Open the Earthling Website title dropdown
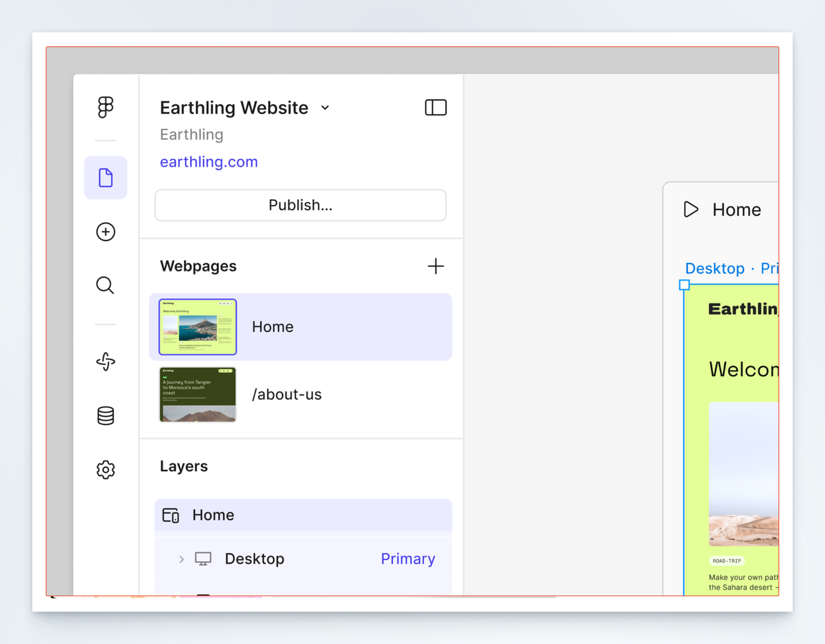 pyautogui.click(x=325, y=108)
